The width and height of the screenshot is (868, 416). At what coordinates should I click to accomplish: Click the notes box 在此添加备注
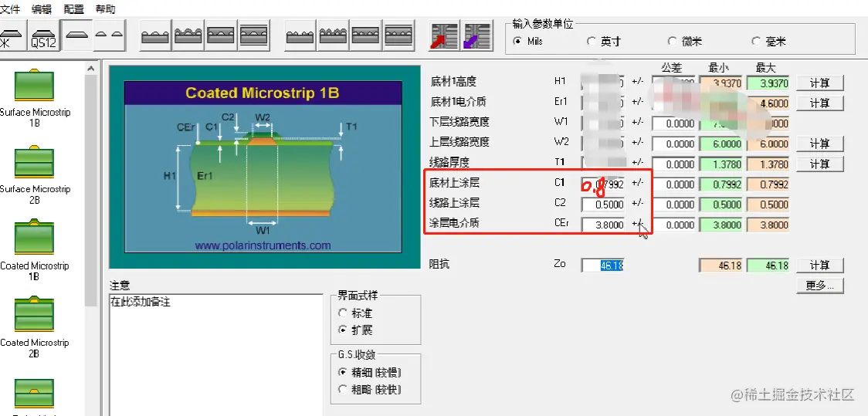click(x=216, y=354)
